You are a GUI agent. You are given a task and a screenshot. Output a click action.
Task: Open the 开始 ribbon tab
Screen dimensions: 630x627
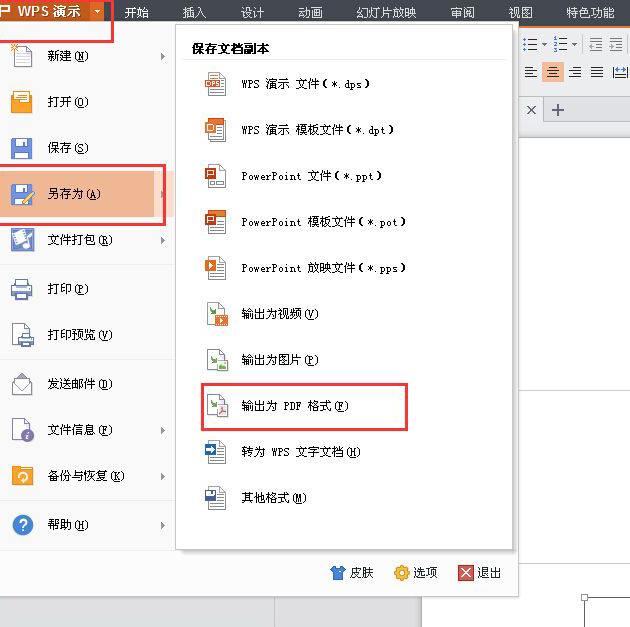137,12
